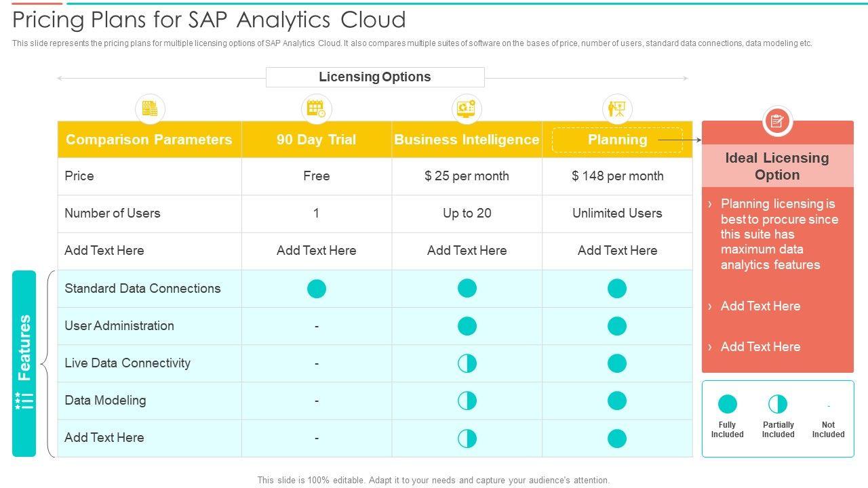
Task: Click the clipboard icon atop the red panel
Action: [x=777, y=122]
